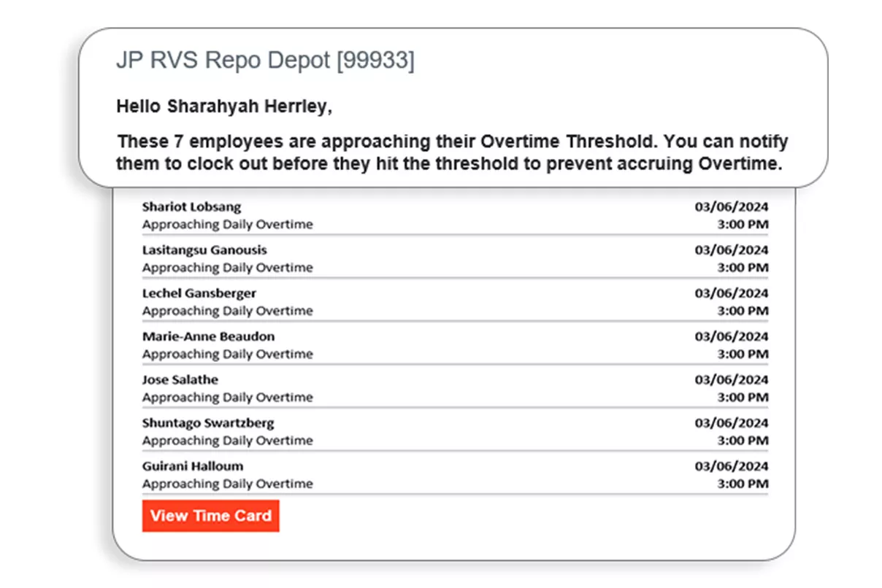Click the View Time Card button
Image resolution: width=882 pixels, height=588 pixels.
coord(210,516)
